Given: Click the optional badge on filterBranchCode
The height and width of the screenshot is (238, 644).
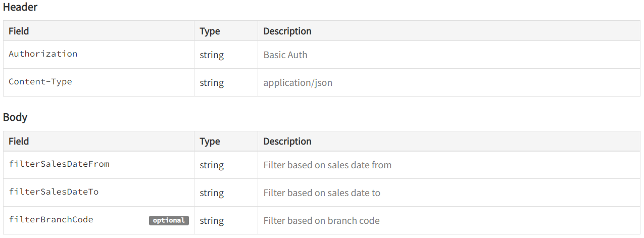Looking at the screenshot, I should pyautogui.click(x=169, y=220).
